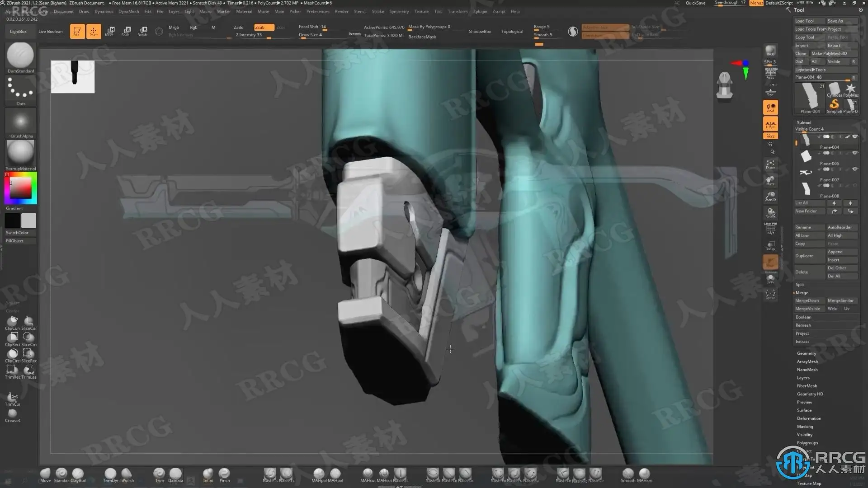This screenshot has height=488, width=868.
Task: Pick the Pinch brush in bottom shelf
Action: point(225,474)
